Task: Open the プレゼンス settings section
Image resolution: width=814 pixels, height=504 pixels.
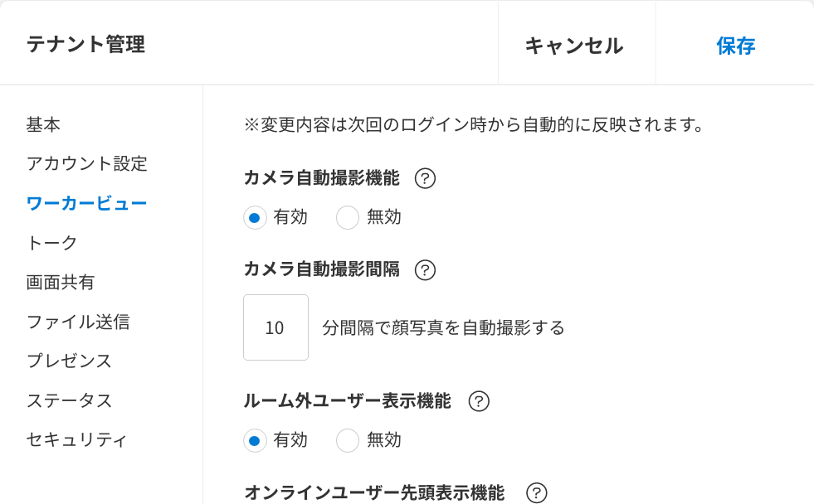Action: [69, 361]
